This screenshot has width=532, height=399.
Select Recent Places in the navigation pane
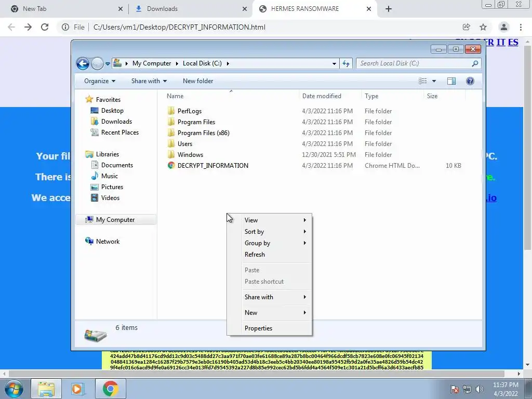pyautogui.click(x=120, y=132)
